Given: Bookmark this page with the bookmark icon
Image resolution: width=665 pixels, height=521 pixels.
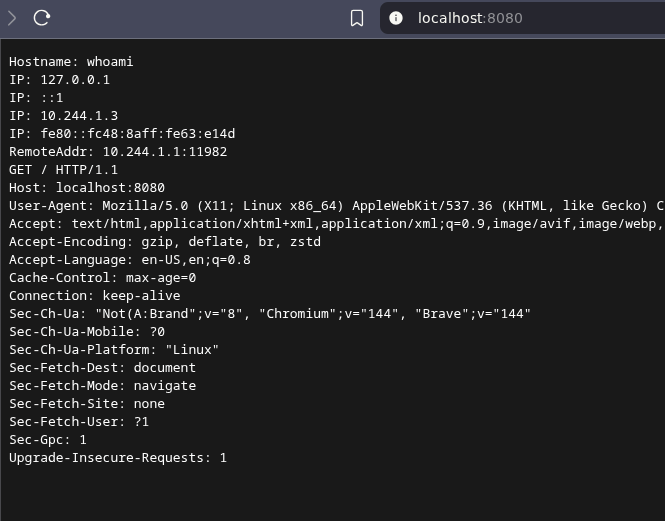Looking at the screenshot, I should point(357,18).
